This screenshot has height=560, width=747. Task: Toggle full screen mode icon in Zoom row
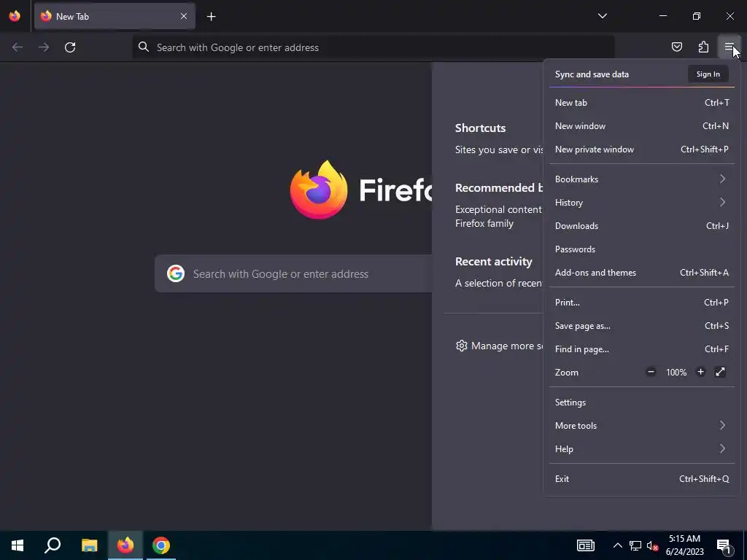click(x=720, y=372)
